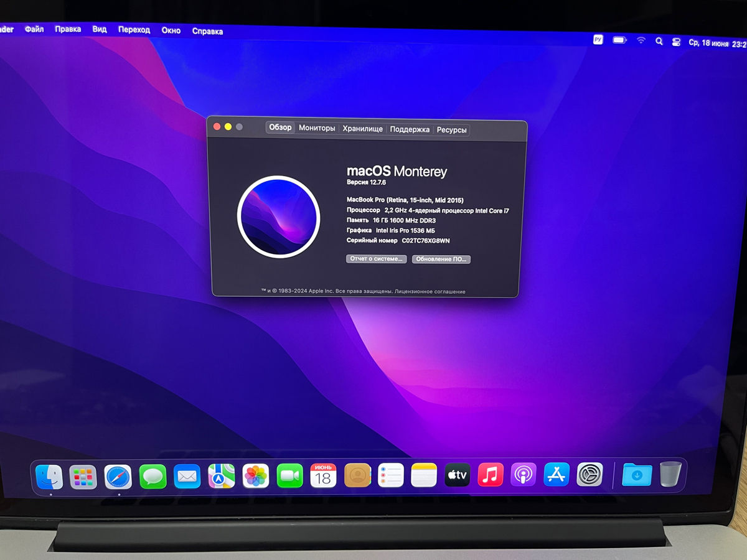Click the Отчет о системе button
The image size is (747, 560).
pyautogui.click(x=377, y=259)
